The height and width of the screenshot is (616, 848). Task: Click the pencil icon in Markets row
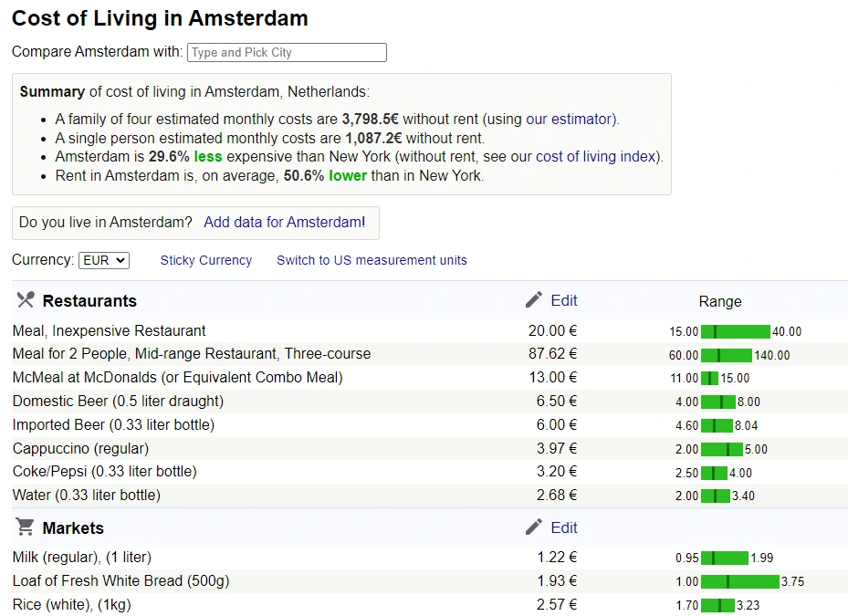pos(534,527)
